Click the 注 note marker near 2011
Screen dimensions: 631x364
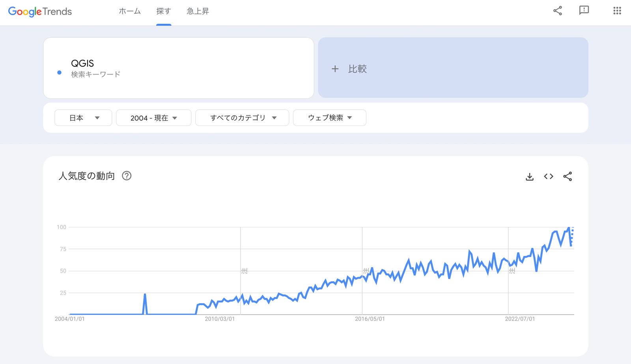(x=245, y=271)
